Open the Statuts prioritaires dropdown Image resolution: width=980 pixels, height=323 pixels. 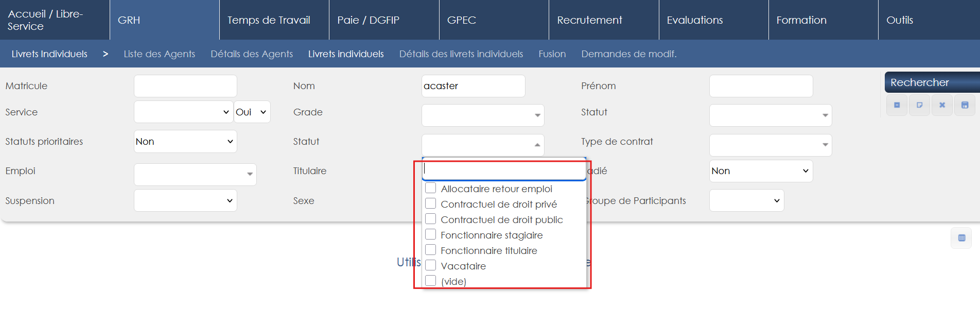pos(185,142)
